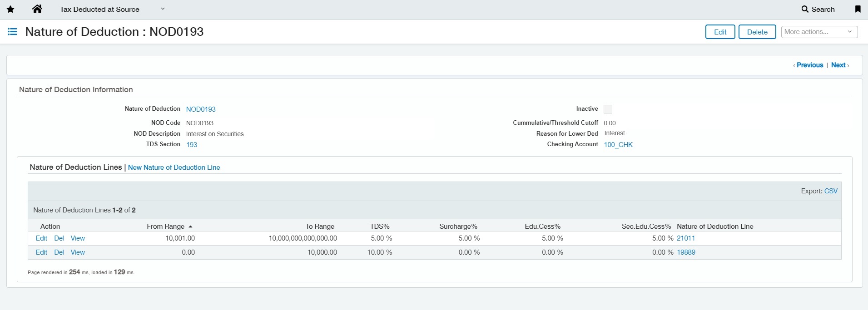
Task: Click the star favorites icon
Action: (10, 9)
